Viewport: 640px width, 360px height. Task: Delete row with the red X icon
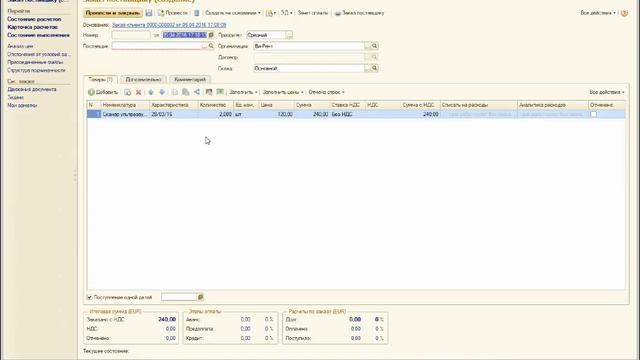138,92
